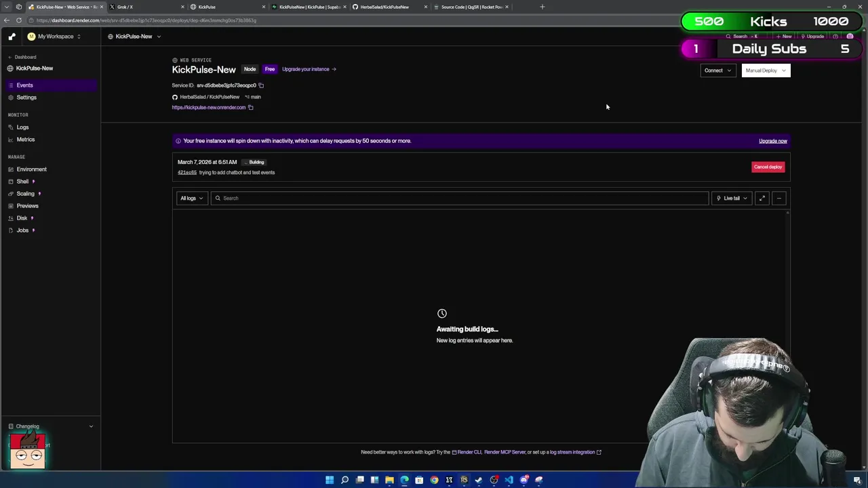Expand the log viewer to fullscreen
This screenshot has height=488, width=868.
(762, 198)
